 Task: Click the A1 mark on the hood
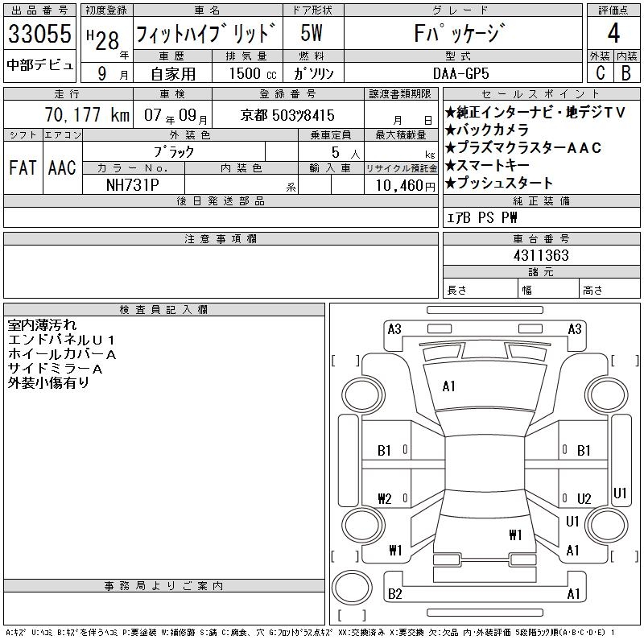tap(448, 386)
